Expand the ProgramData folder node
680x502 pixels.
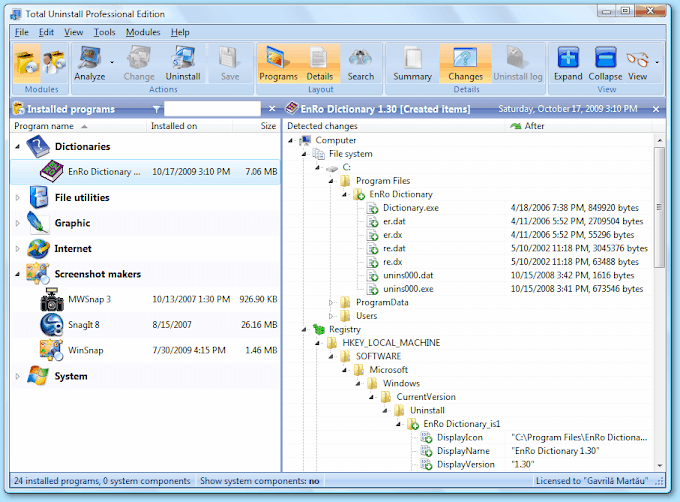[x=331, y=303]
